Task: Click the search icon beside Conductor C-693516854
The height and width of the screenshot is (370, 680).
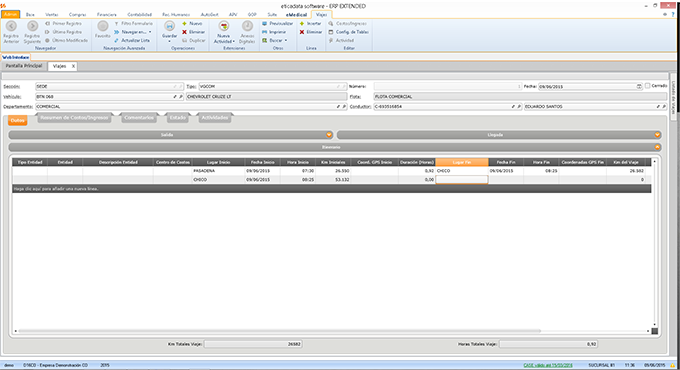Action: 519,107
